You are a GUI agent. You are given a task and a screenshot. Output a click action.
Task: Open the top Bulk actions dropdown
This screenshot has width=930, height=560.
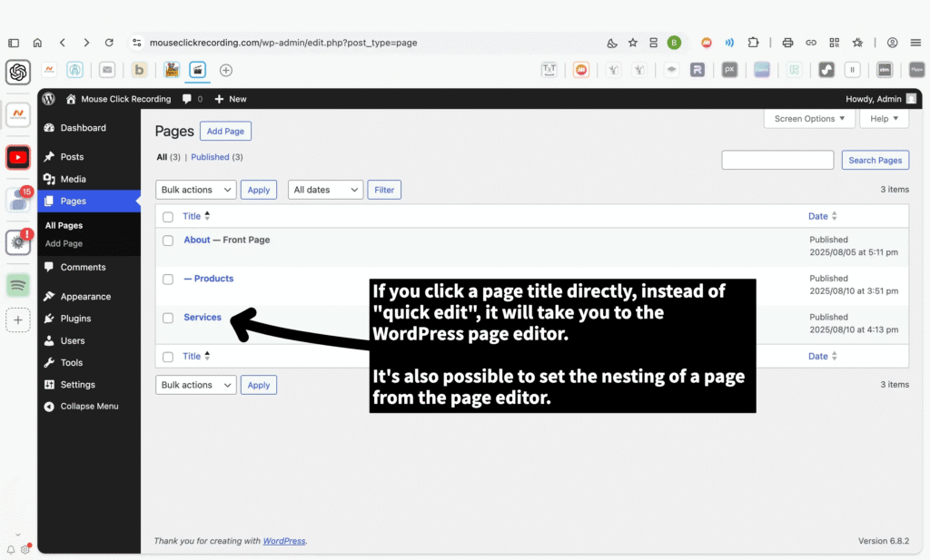point(196,190)
